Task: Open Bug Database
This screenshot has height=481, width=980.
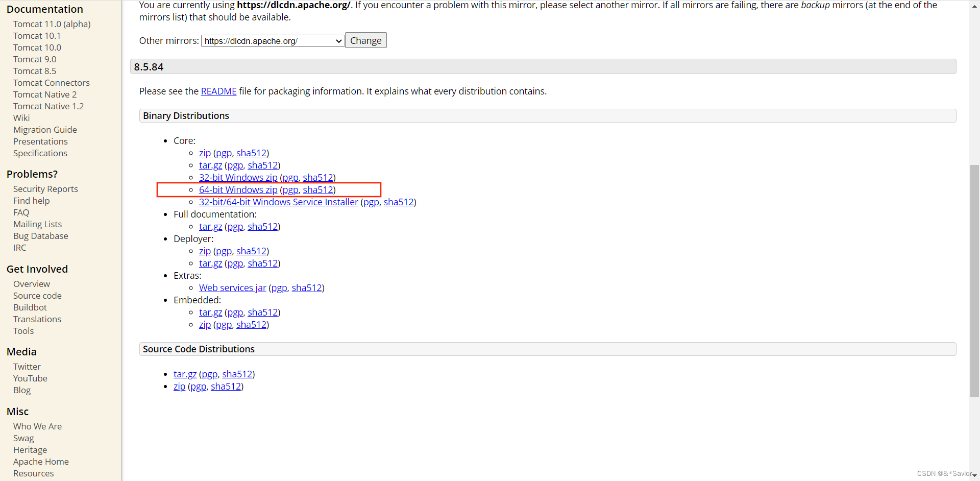Action: coord(41,236)
